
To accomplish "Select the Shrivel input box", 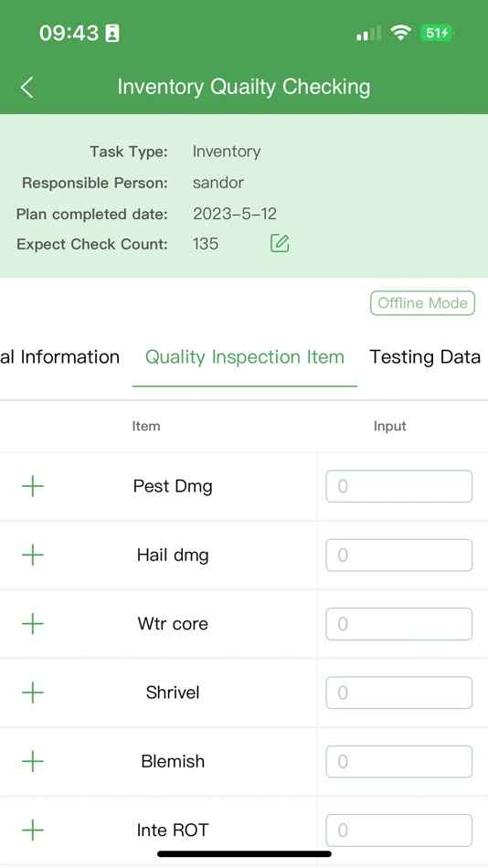I will tap(398, 693).
